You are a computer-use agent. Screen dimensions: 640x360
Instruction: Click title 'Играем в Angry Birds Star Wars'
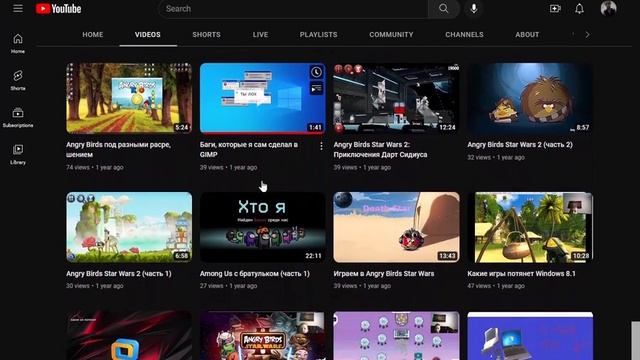click(x=384, y=273)
